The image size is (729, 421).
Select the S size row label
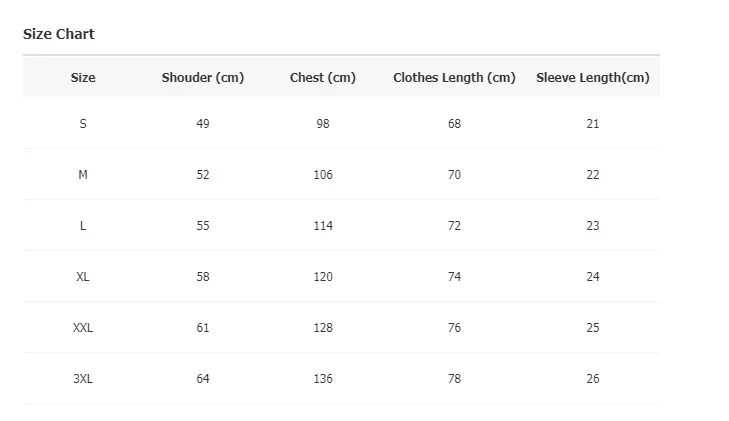[x=83, y=124]
